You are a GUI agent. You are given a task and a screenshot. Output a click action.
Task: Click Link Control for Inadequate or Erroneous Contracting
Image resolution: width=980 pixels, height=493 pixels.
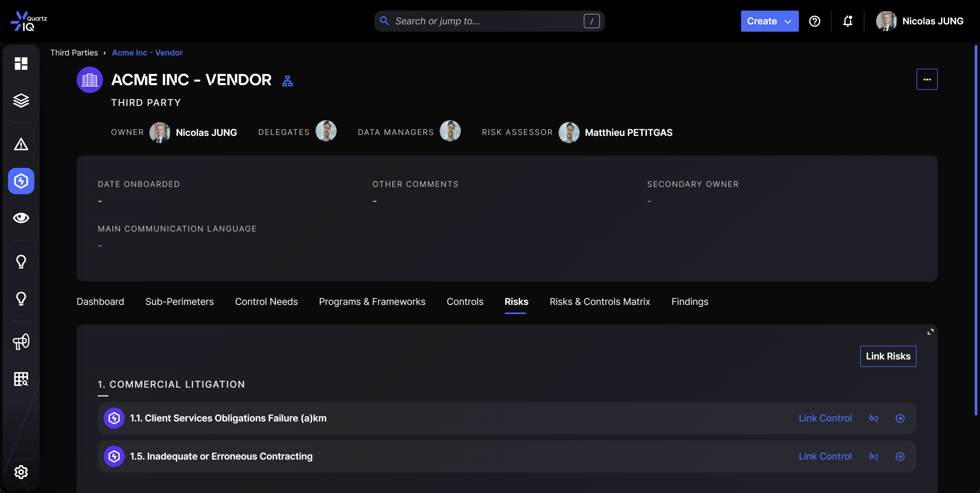pyautogui.click(x=825, y=456)
